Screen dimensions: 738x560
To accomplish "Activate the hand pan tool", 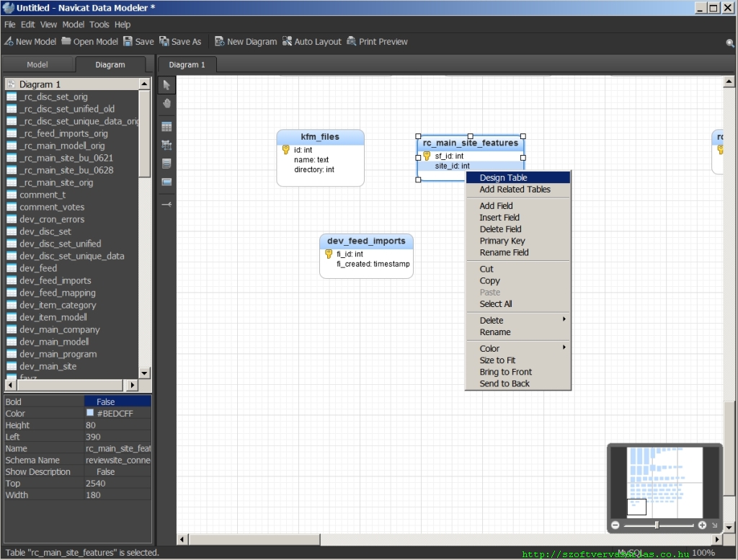I will (166, 104).
